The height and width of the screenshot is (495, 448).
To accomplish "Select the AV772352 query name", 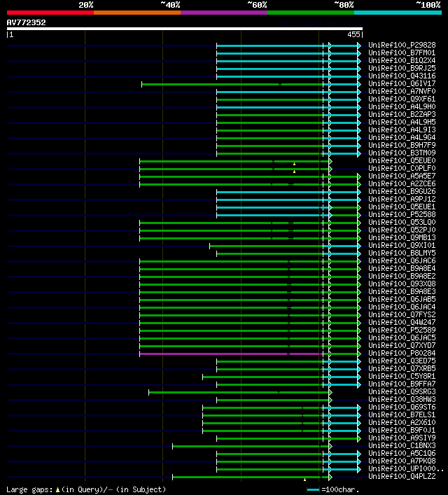I will [26, 22].
